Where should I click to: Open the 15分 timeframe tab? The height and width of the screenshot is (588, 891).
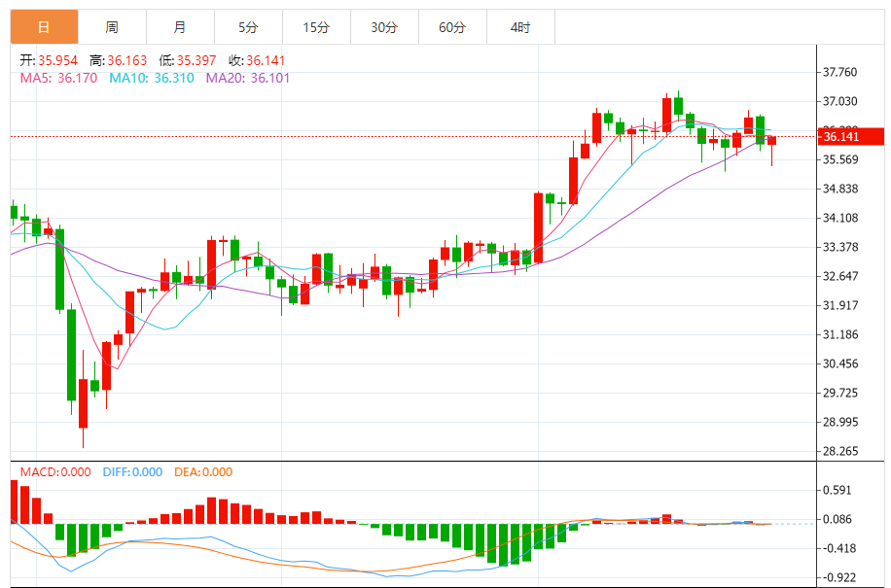(x=316, y=26)
